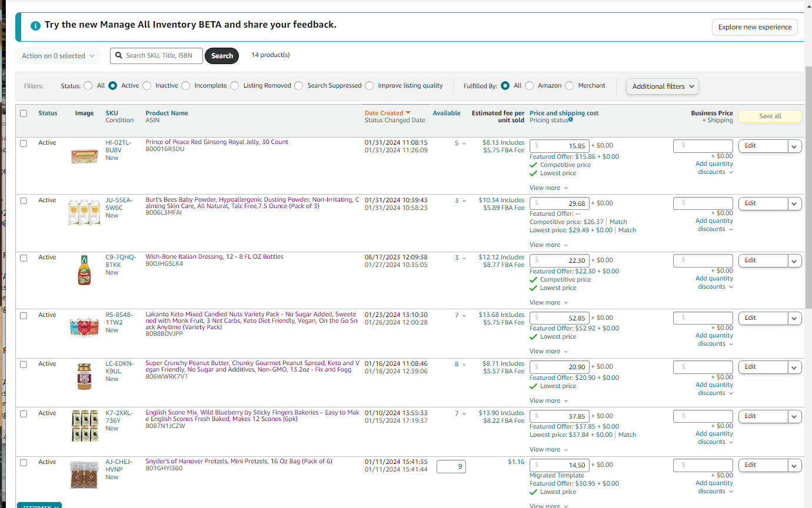Filter Fulfilled By Merchant
Screen dimensions: 812x508
[x=570, y=86]
